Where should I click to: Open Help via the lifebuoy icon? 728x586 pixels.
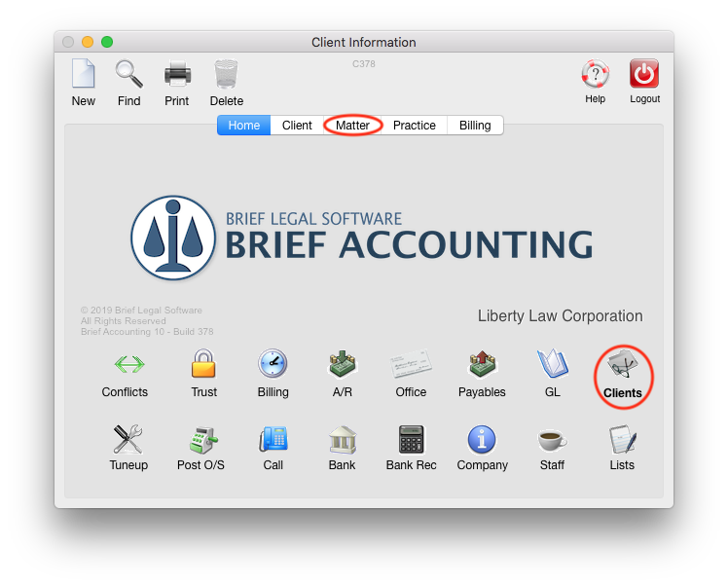[x=596, y=73]
